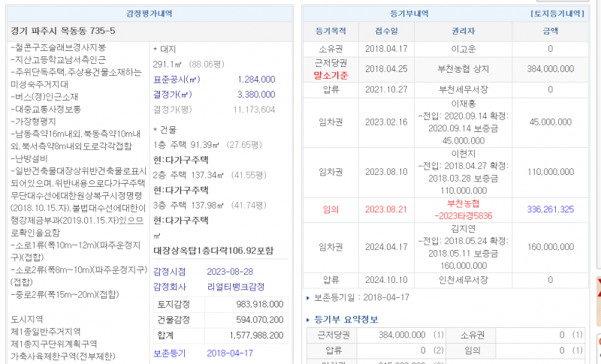Click the 보존등기 date 2018-04-17
The height and width of the screenshot is (364, 601).
(231, 353)
